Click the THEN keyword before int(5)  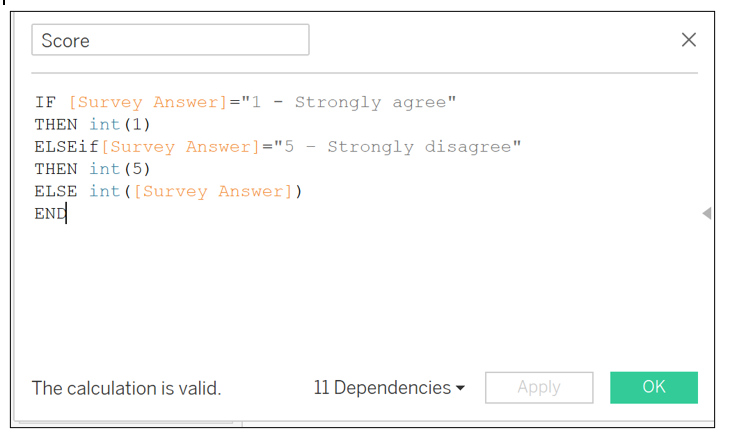click(x=55, y=169)
